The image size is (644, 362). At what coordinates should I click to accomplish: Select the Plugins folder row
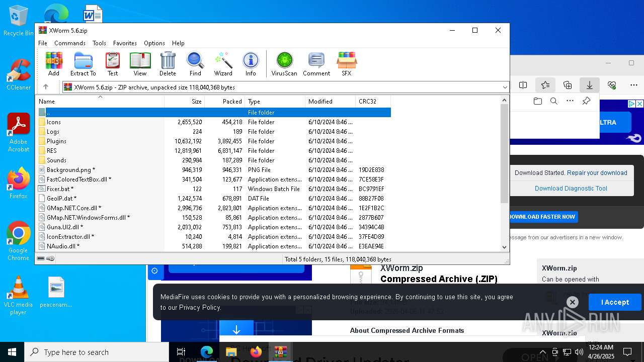[213, 141]
